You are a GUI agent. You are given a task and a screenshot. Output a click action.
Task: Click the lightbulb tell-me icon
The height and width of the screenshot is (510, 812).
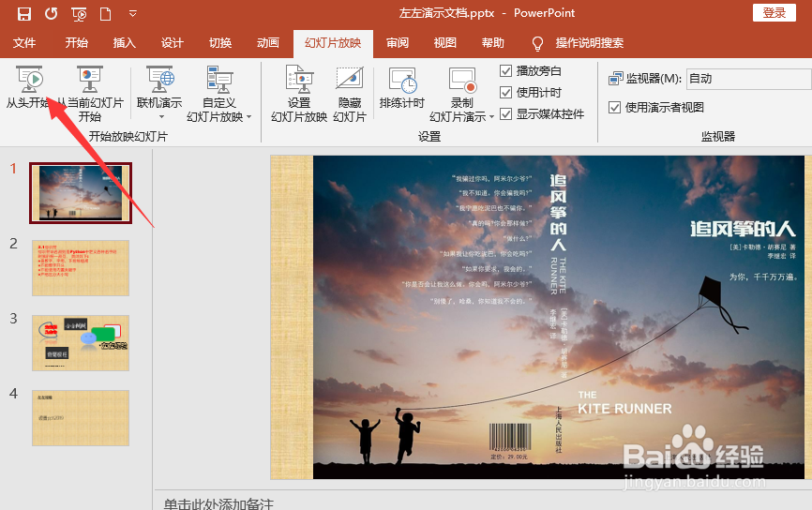coord(537,43)
